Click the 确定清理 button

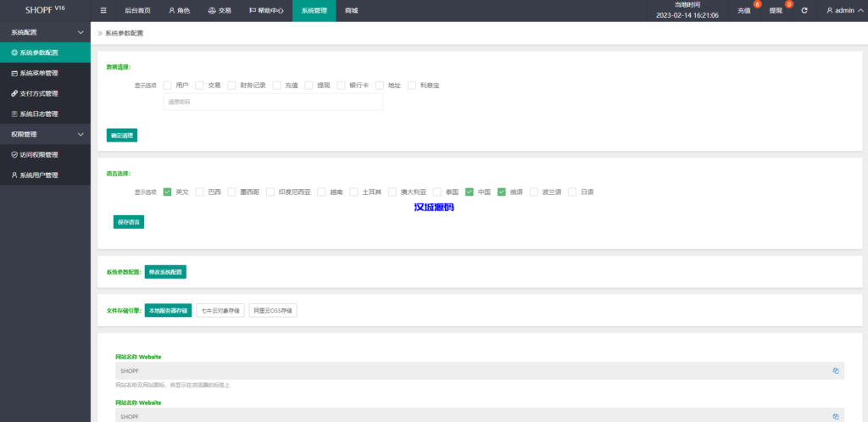click(x=121, y=135)
